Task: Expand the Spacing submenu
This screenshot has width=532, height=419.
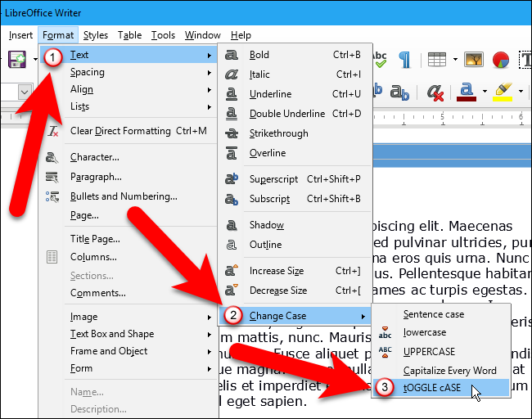Action: point(127,72)
